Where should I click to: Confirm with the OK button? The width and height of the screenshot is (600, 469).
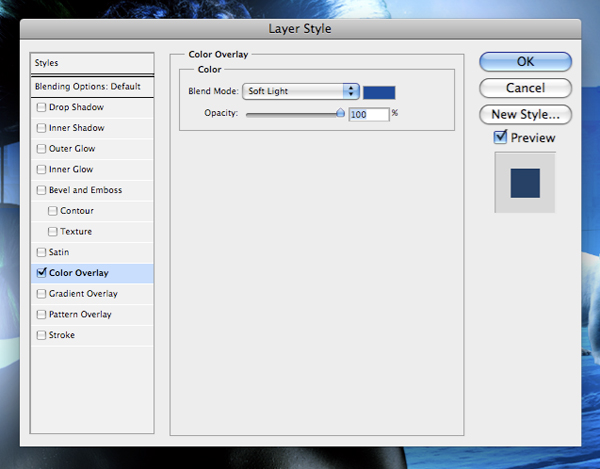525,62
